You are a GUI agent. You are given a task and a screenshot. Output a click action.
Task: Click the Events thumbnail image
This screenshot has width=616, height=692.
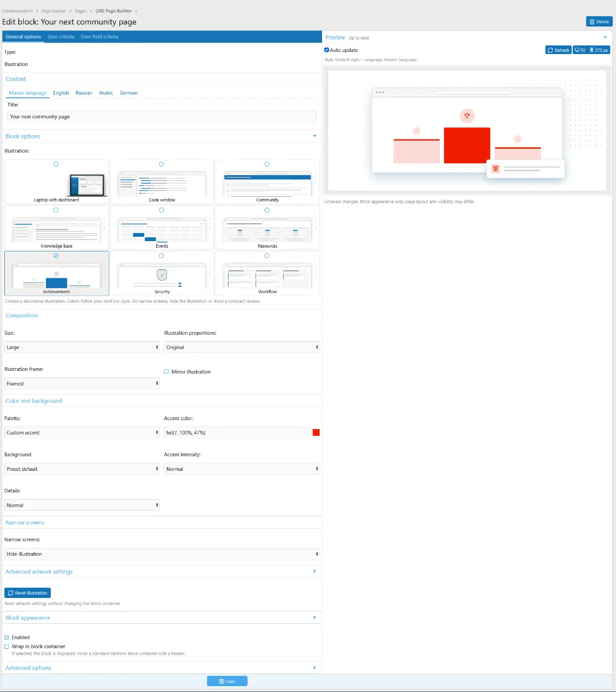pos(162,230)
